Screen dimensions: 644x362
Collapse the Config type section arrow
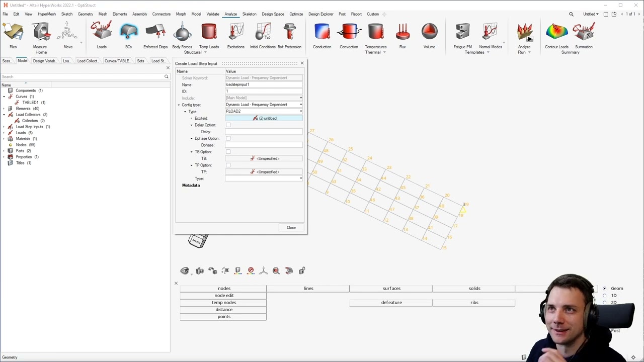coord(179,105)
